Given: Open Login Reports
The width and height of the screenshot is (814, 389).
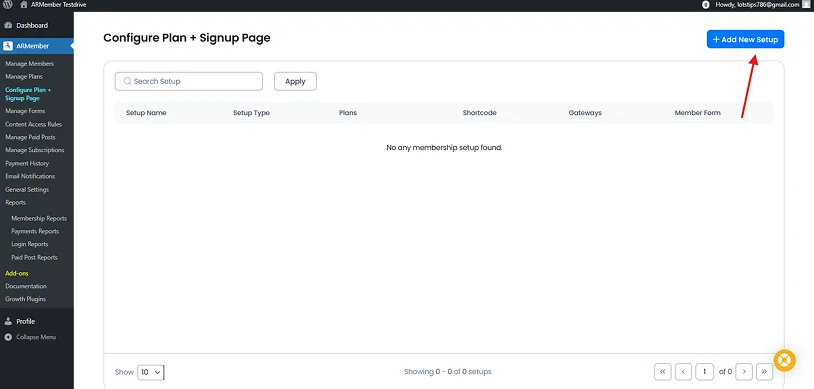Looking at the screenshot, I should click(30, 244).
